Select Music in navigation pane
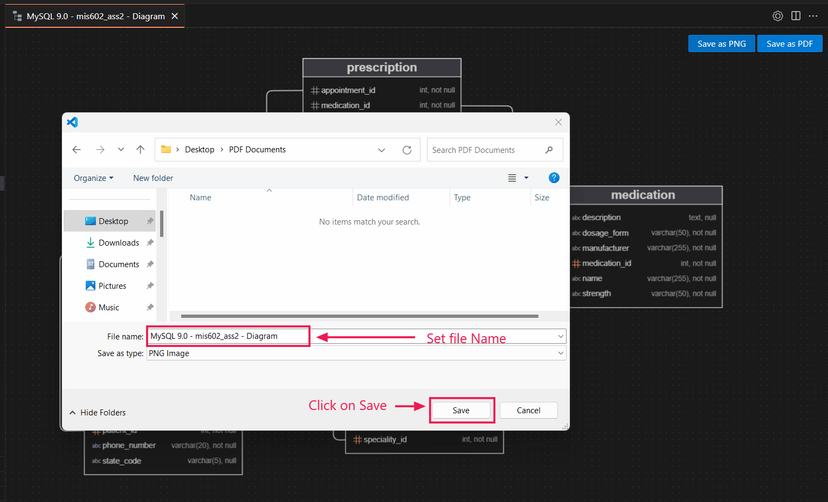 click(x=111, y=308)
